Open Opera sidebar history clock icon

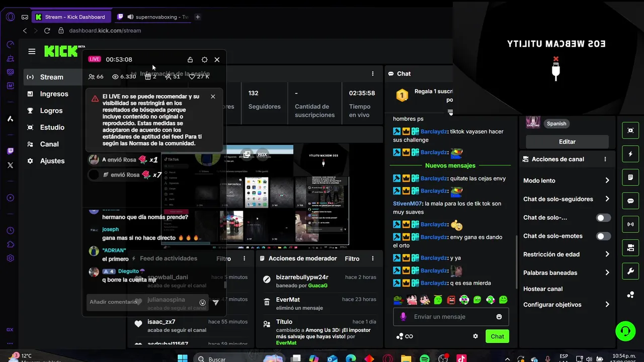[11, 231]
